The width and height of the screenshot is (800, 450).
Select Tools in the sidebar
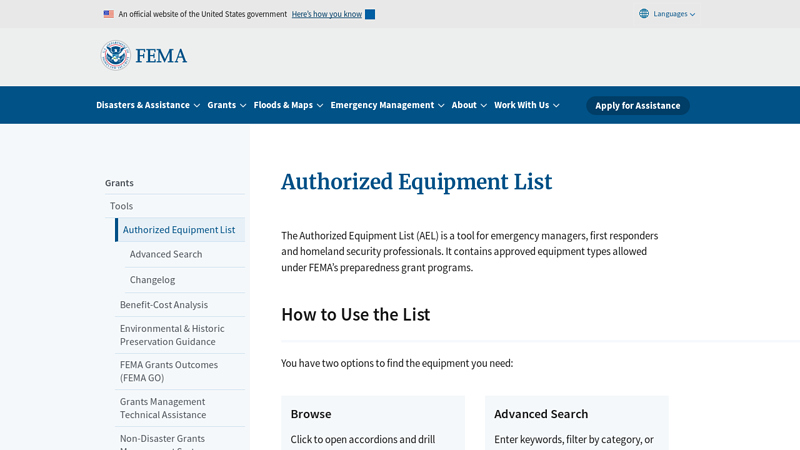coord(121,206)
